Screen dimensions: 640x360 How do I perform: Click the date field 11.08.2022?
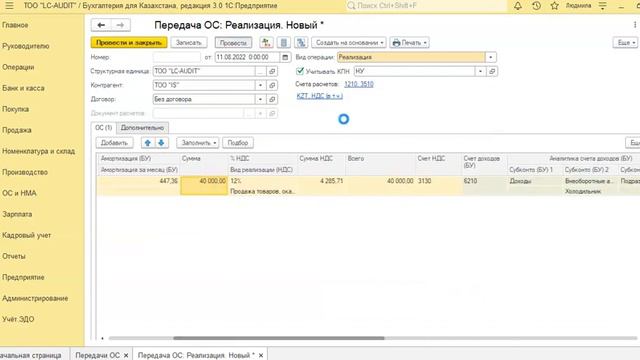pos(247,57)
